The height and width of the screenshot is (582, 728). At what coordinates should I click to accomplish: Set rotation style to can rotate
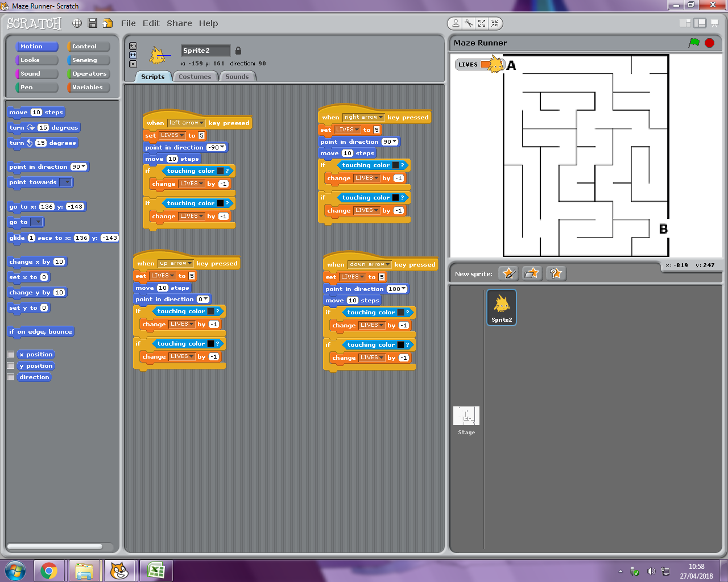(133, 46)
